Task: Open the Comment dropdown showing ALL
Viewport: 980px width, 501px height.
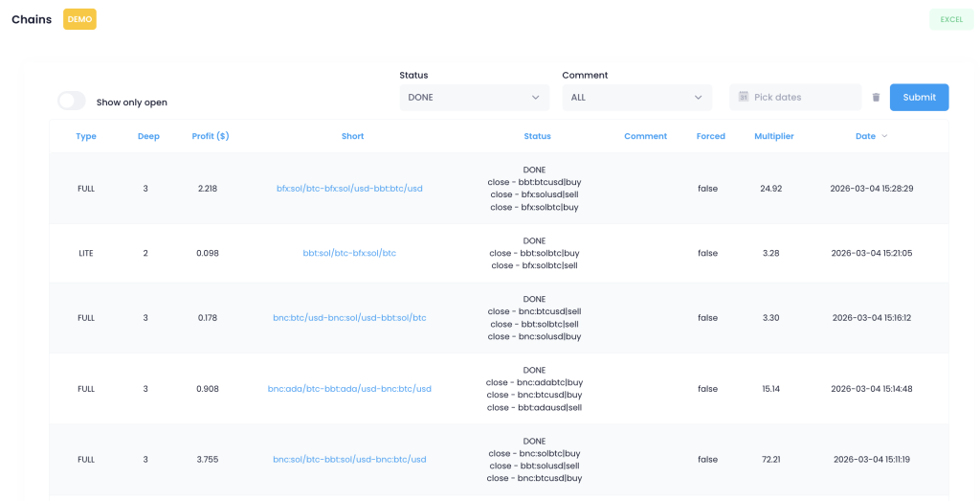Action: coord(636,98)
